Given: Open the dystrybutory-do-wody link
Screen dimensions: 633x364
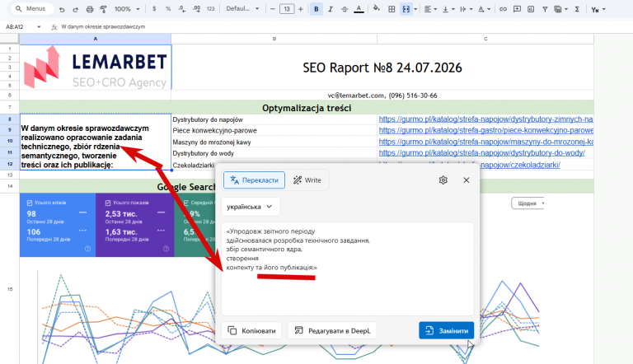Looking at the screenshot, I should (x=481, y=153).
